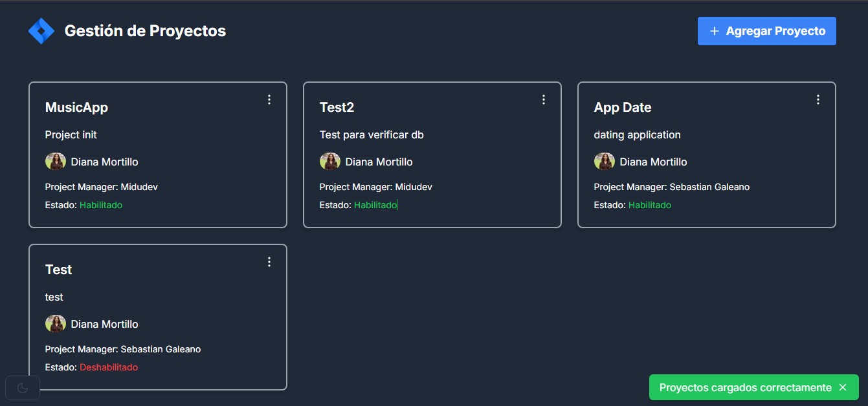Click the Agregar Proyecto button
Image resolution: width=868 pixels, height=406 pixels.
tap(766, 30)
